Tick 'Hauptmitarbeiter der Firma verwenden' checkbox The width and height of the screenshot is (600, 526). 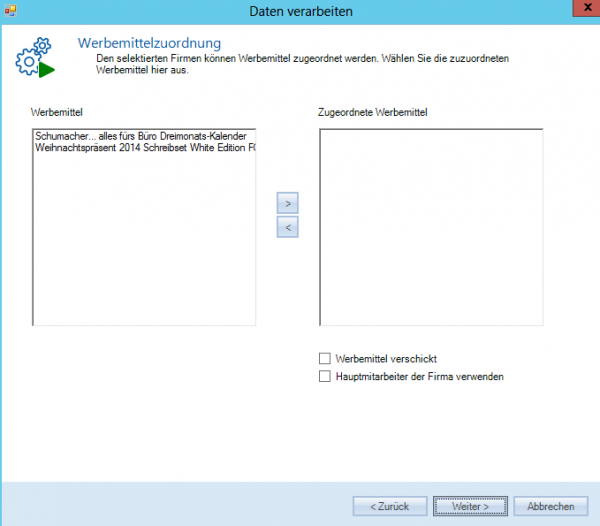click(x=324, y=377)
